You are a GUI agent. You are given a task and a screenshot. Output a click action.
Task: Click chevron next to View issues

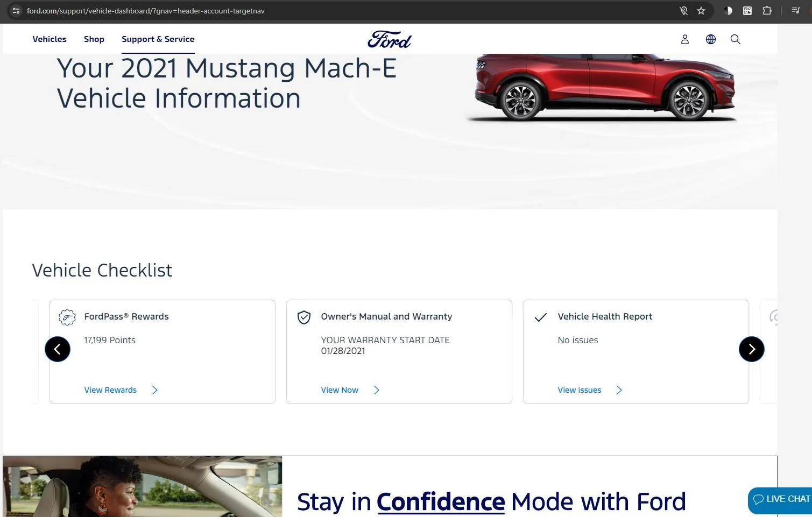click(x=619, y=390)
